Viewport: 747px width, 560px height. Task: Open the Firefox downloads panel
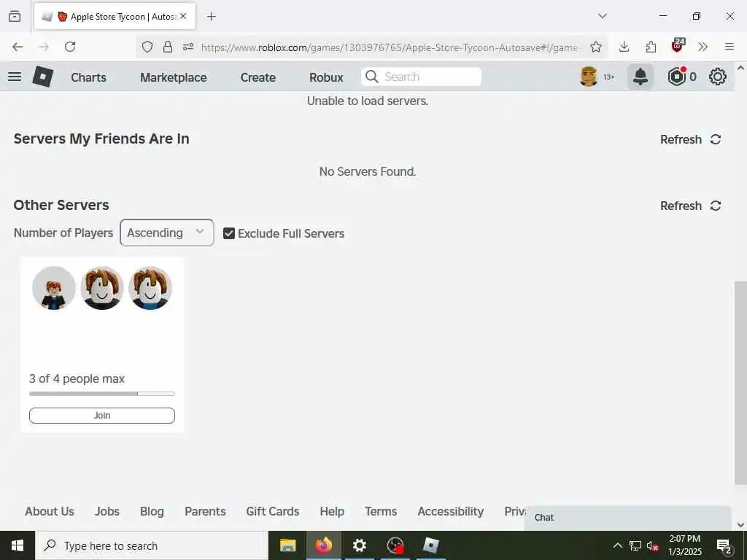[x=624, y=47]
